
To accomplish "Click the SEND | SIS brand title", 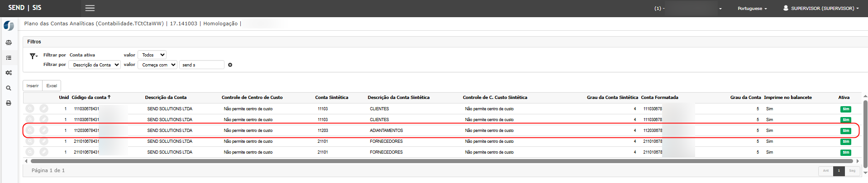I will (25, 8).
